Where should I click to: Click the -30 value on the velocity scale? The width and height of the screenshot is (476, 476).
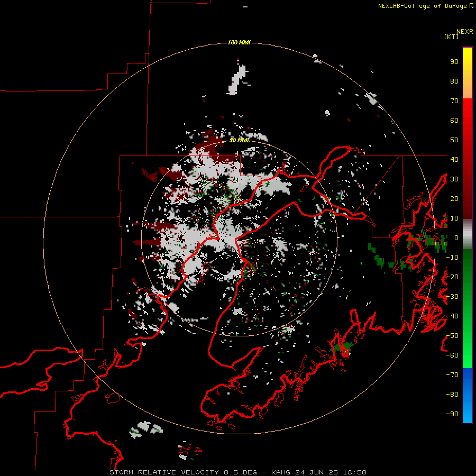click(x=452, y=297)
